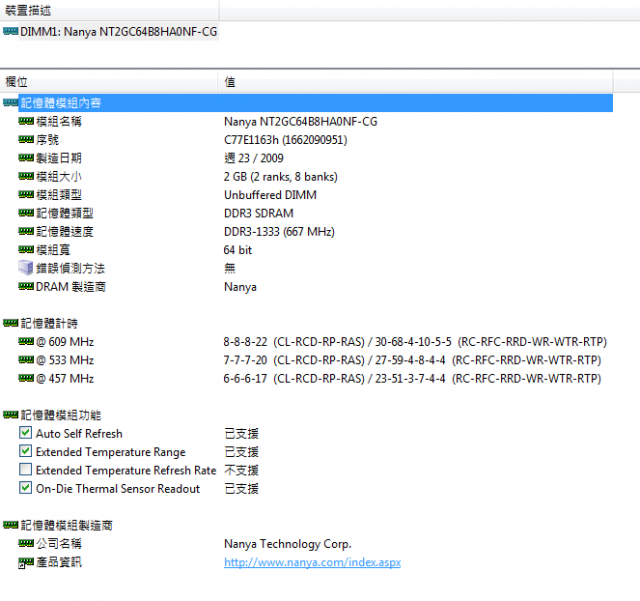
Task: Click the memory icon next to 製造日期
Action: point(26,158)
